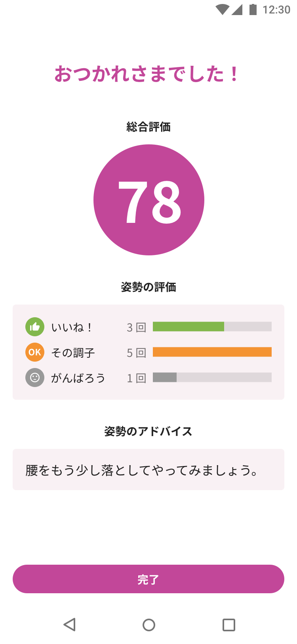The image size is (297, 644).
Task: Tap the その調子 label
Action: [x=73, y=353]
